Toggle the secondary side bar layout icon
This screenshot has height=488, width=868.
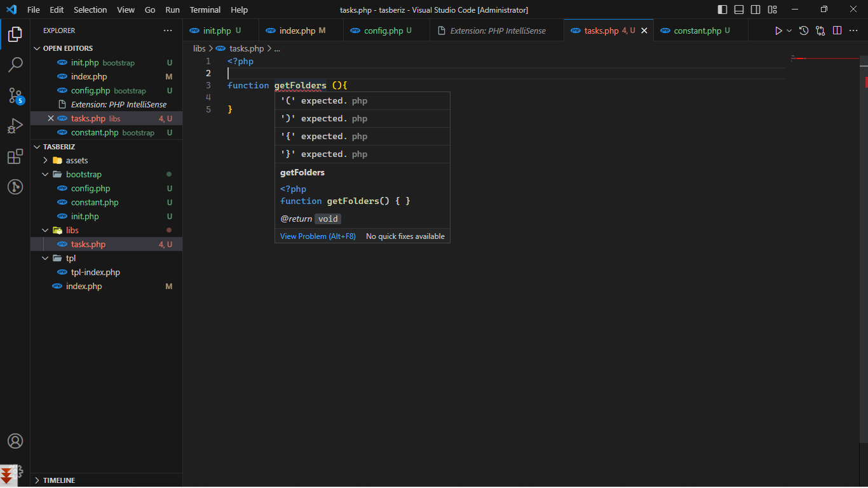[756, 10]
